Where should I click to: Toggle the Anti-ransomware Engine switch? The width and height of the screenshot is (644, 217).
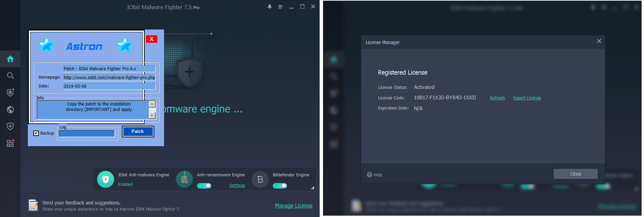[204, 185]
